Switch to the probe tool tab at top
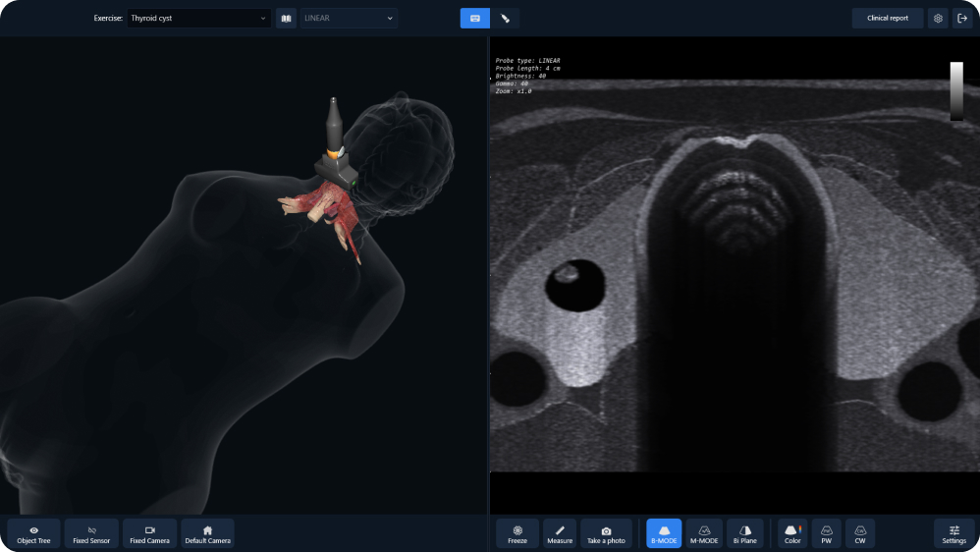This screenshot has height=553, width=980. 505,18
